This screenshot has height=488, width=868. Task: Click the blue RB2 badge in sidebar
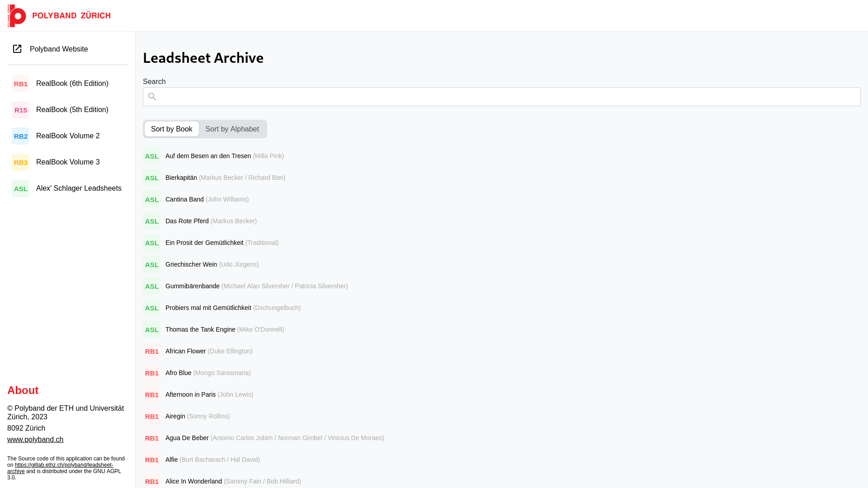click(20, 136)
